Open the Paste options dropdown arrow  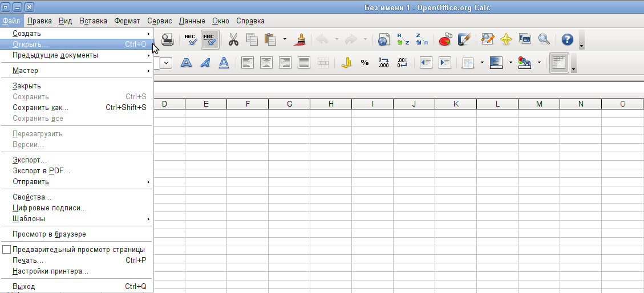coord(285,39)
